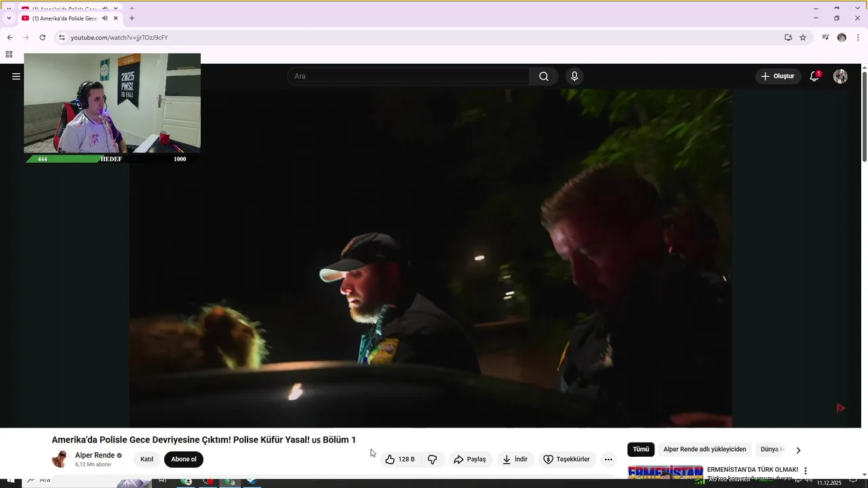Mute the tab using speaker icon on active tab
The height and width of the screenshot is (488, 868).
(104, 18)
